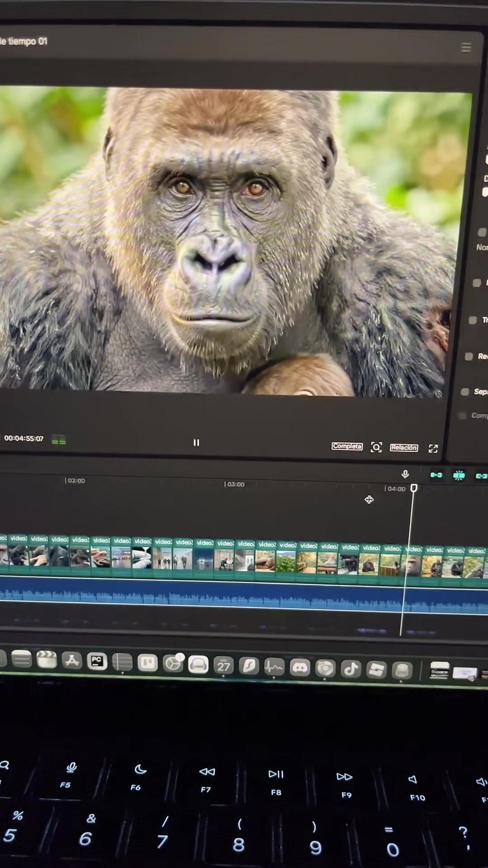Toggle the Re... checkbox in the right panel
This screenshot has height=868, width=488.
469,356
